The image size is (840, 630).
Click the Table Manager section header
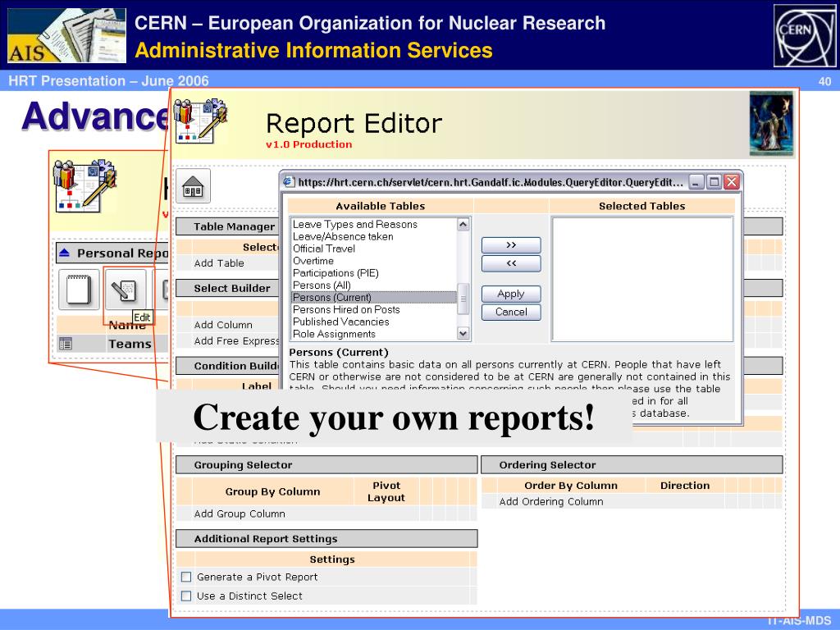(227, 226)
